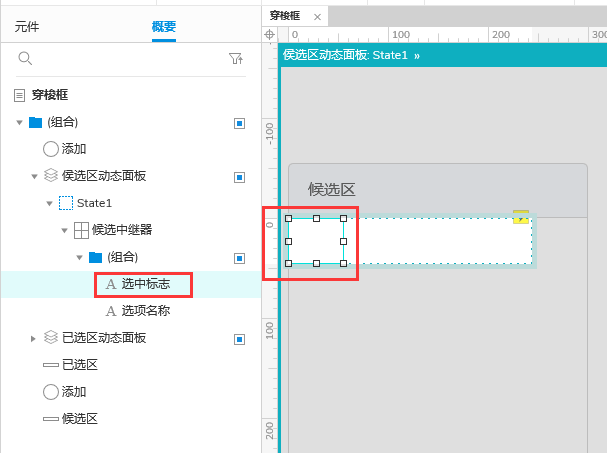Click the layers icon of 候选区动态面板
This screenshot has height=453, width=607.
[x=51, y=175]
